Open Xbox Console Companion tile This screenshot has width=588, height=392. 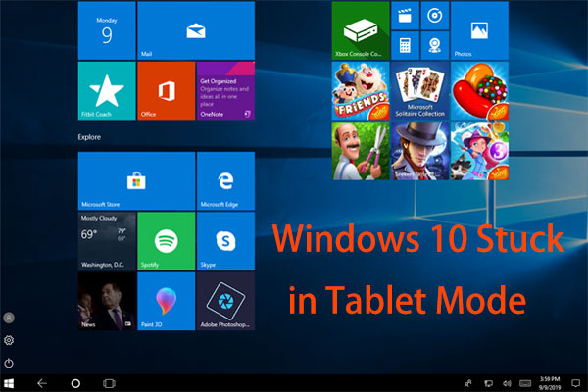361,30
